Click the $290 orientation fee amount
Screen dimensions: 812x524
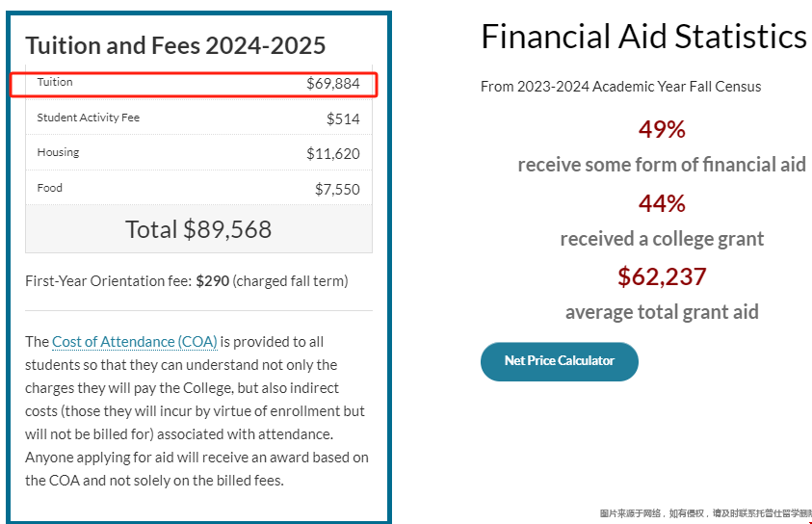pyautogui.click(x=212, y=281)
